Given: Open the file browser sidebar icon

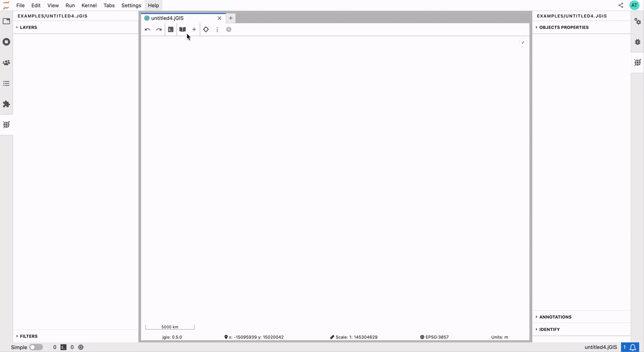Looking at the screenshot, I should [6, 21].
